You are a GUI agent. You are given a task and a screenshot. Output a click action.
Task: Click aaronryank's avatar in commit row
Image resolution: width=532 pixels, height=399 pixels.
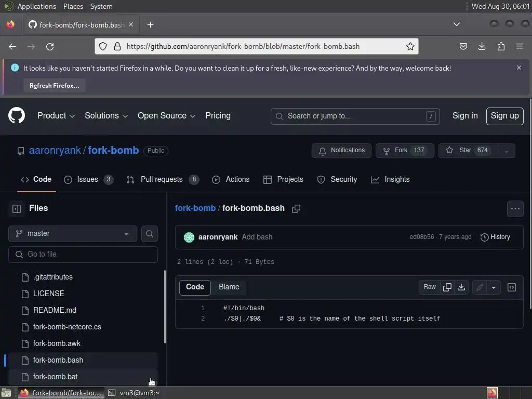tap(189, 237)
